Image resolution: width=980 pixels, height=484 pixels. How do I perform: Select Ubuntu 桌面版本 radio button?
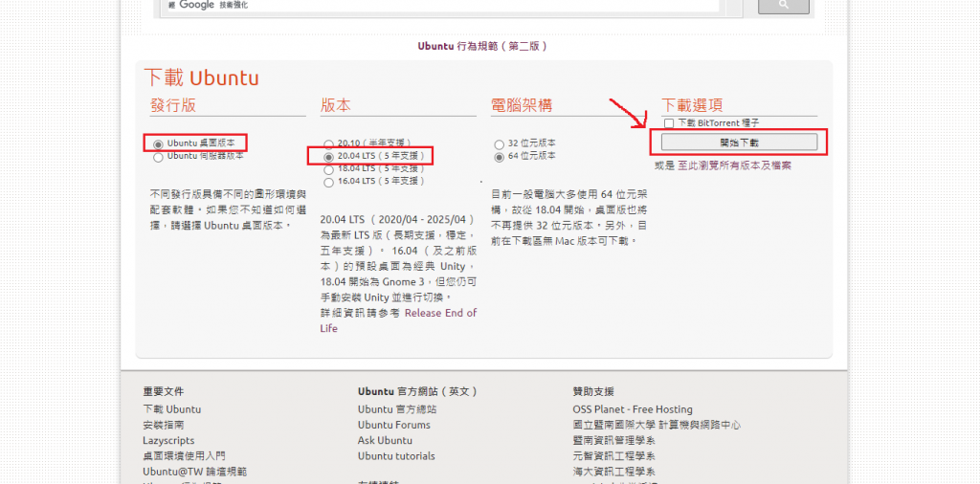[x=158, y=144]
